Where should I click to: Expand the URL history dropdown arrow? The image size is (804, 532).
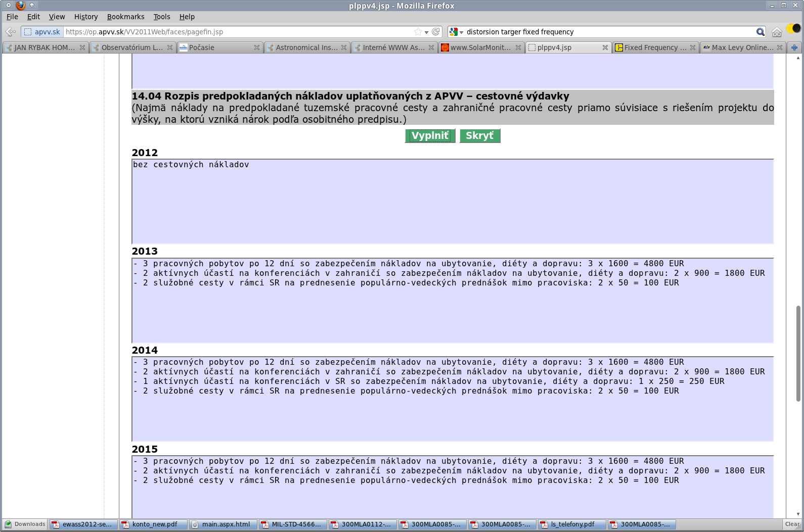pos(427,32)
